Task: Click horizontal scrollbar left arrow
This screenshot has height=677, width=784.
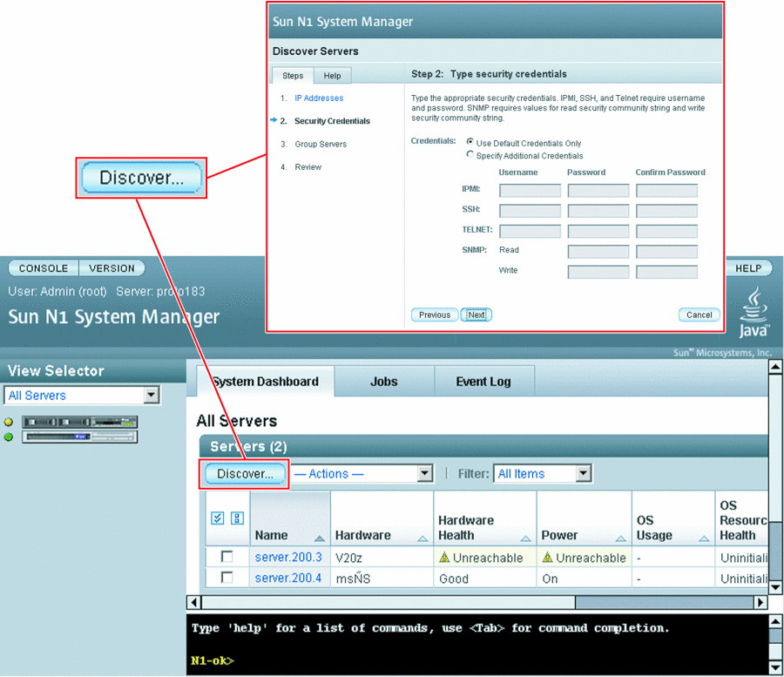Action: pyautogui.click(x=194, y=602)
